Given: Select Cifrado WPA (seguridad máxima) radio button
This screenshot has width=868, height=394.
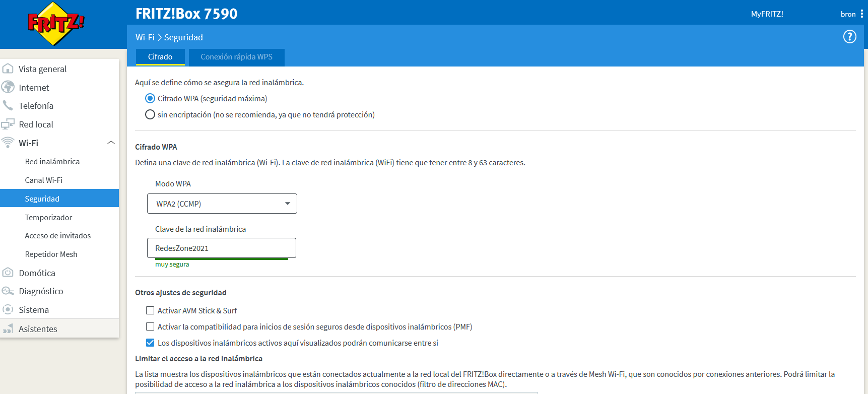Looking at the screenshot, I should (x=150, y=98).
